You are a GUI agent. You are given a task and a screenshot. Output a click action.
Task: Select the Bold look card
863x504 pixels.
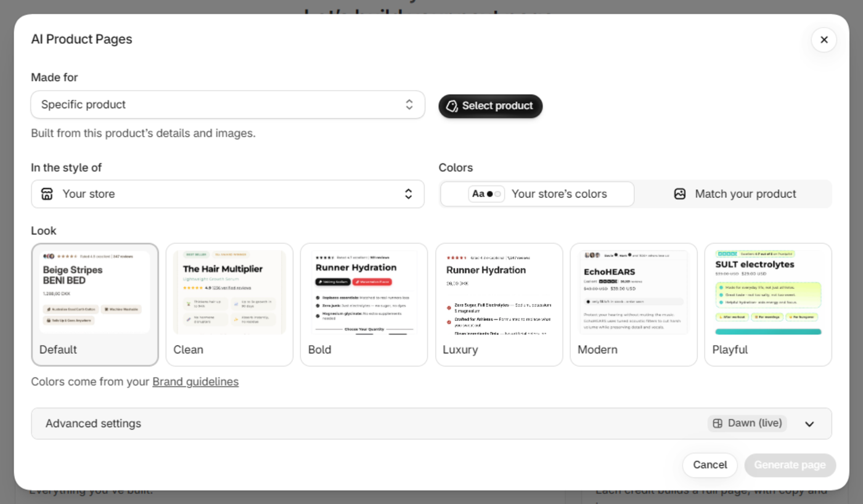point(364,305)
